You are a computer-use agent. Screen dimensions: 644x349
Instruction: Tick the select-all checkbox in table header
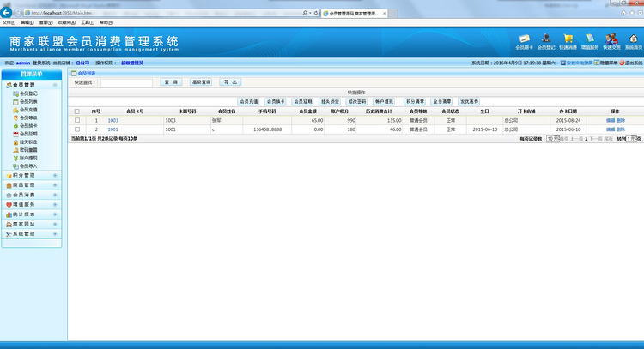77,111
